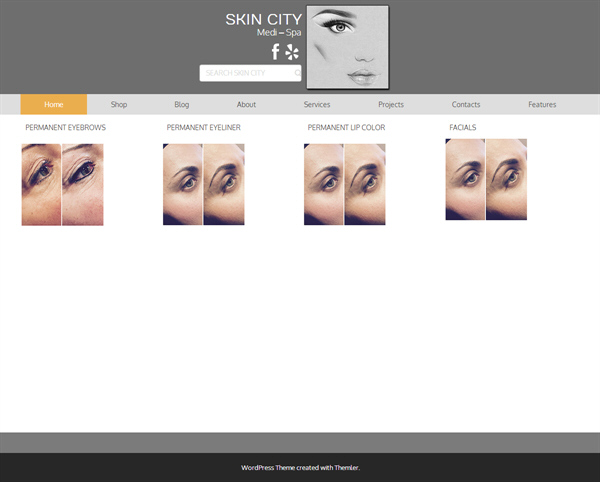Go to the Home menu item
The height and width of the screenshot is (482, 600).
[x=54, y=104]
